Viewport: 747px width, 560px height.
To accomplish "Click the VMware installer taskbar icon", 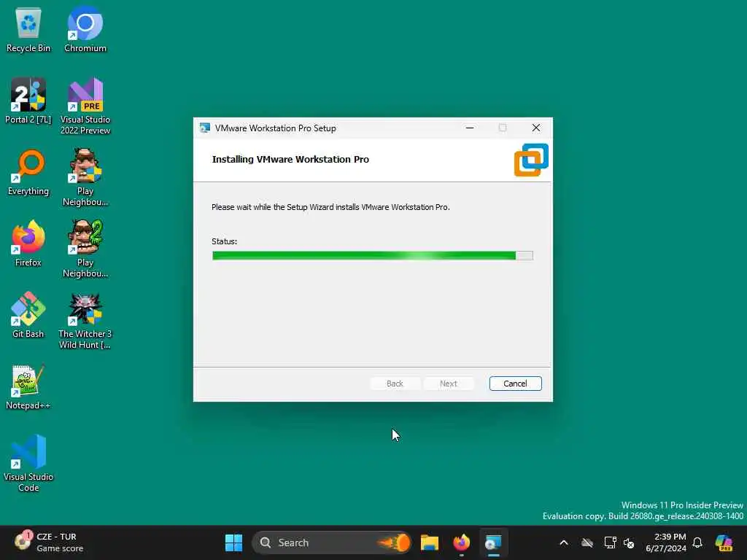I will click(493, 542).
